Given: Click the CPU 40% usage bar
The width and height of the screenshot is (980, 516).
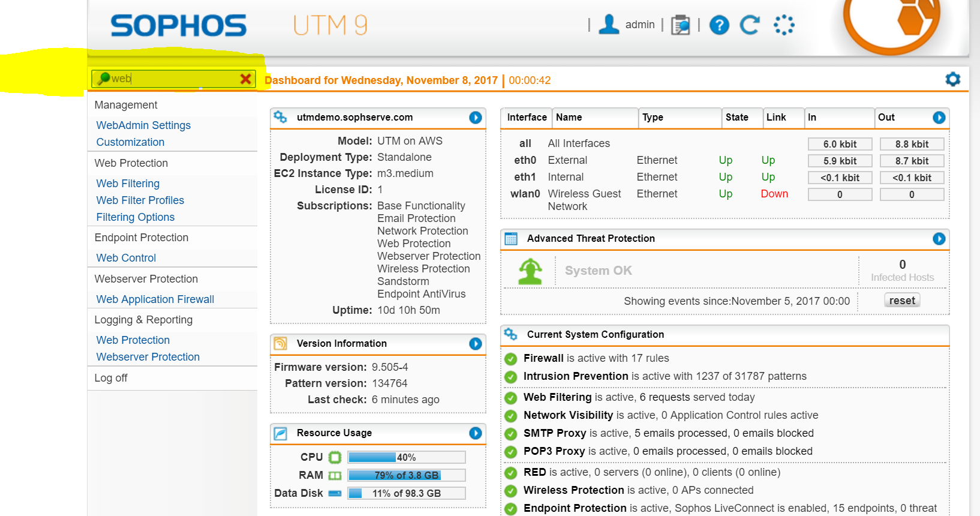Looking at the screenshot, I should (x=406, y=457).
